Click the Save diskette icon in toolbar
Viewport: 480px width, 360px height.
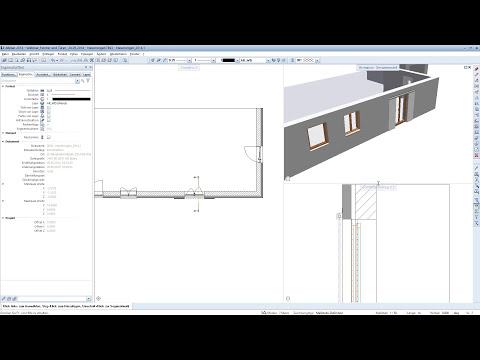pyautogui.click(x=29, y=60)
